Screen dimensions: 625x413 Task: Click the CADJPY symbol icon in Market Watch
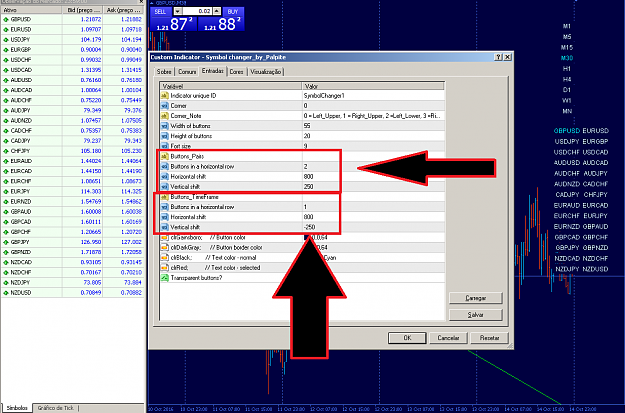[6, 141]
